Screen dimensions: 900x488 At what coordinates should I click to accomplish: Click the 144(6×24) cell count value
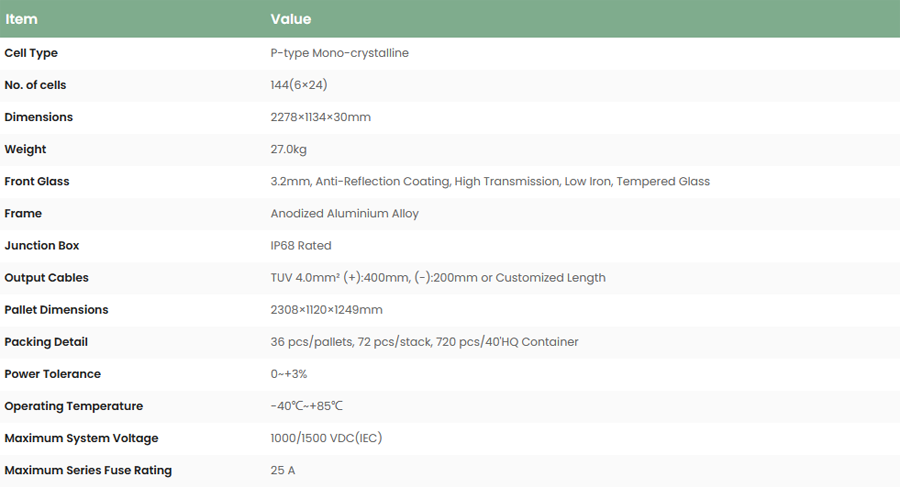tap(299, 85)
